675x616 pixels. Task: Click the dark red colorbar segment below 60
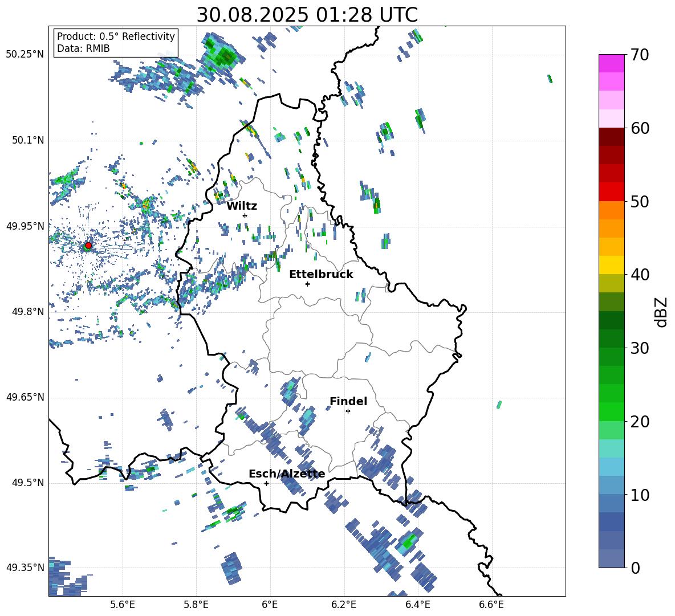(611, 136)
